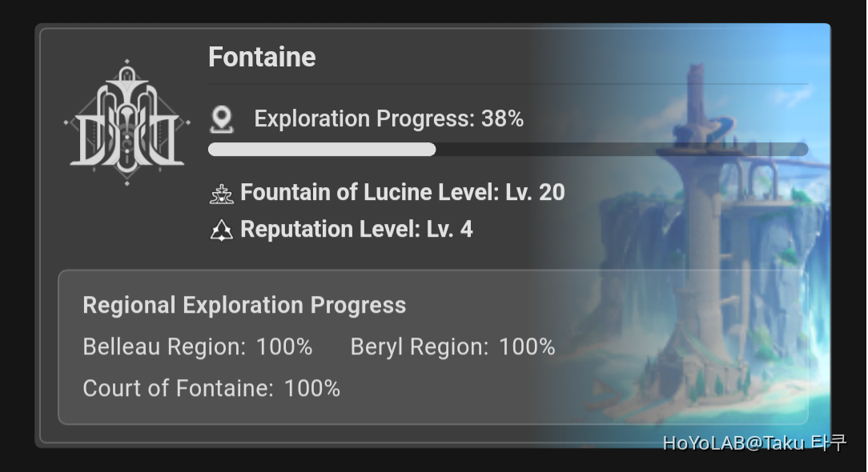Toggle the Belleau Region completion display
Screen dimensions: 868x472
(197, 347)
